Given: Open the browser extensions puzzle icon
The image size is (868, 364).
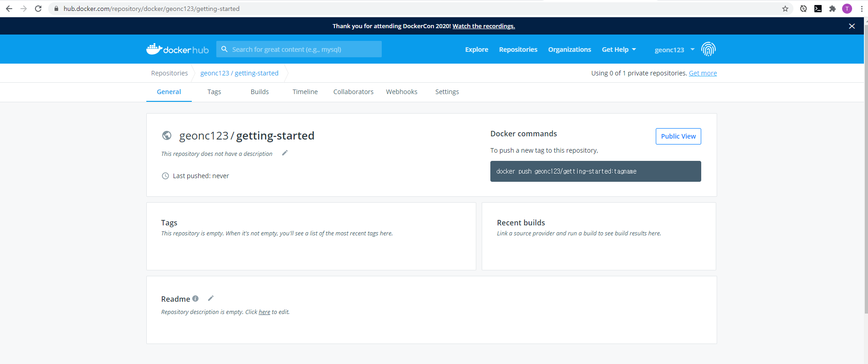Looking at the screenshot, I should point(833,9).
